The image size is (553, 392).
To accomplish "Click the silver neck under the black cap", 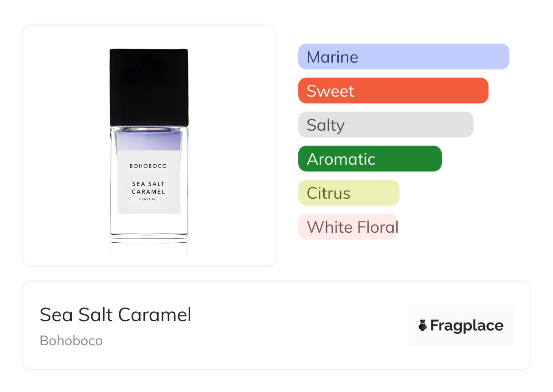I will 148,129.
